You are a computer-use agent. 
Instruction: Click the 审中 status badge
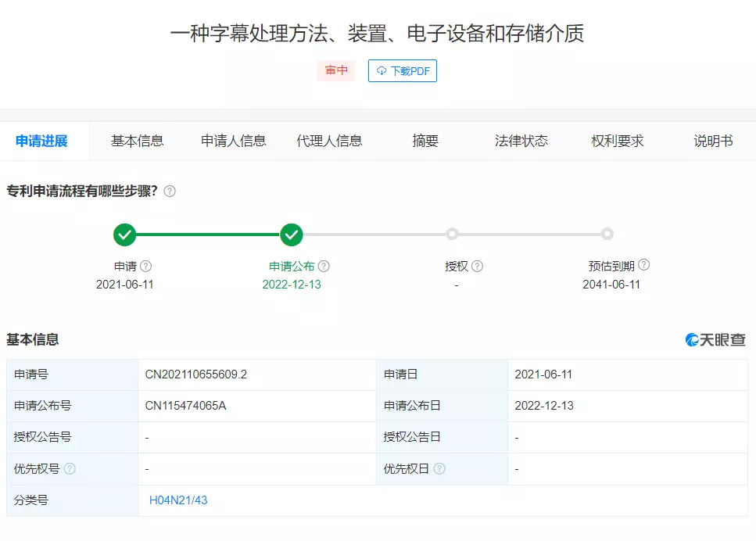335,70
